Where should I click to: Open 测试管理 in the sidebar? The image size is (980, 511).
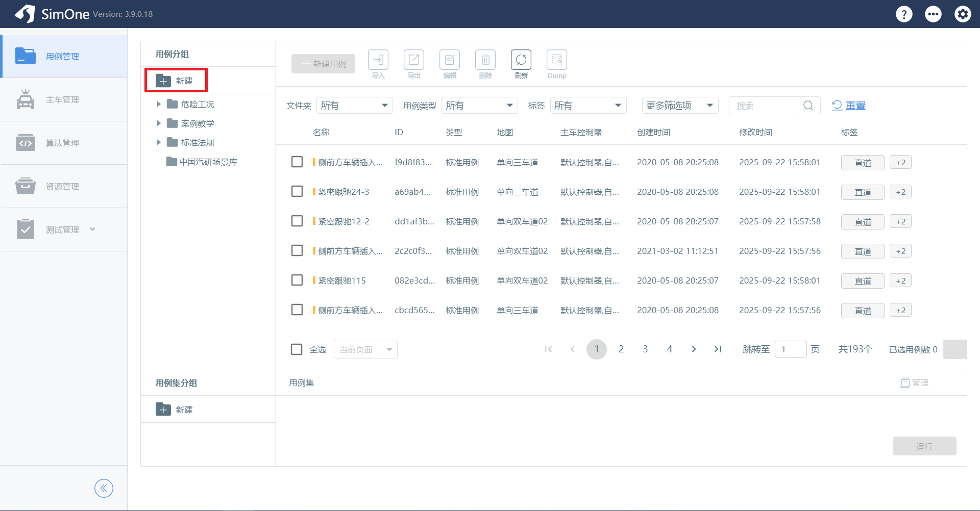point(64,229)
